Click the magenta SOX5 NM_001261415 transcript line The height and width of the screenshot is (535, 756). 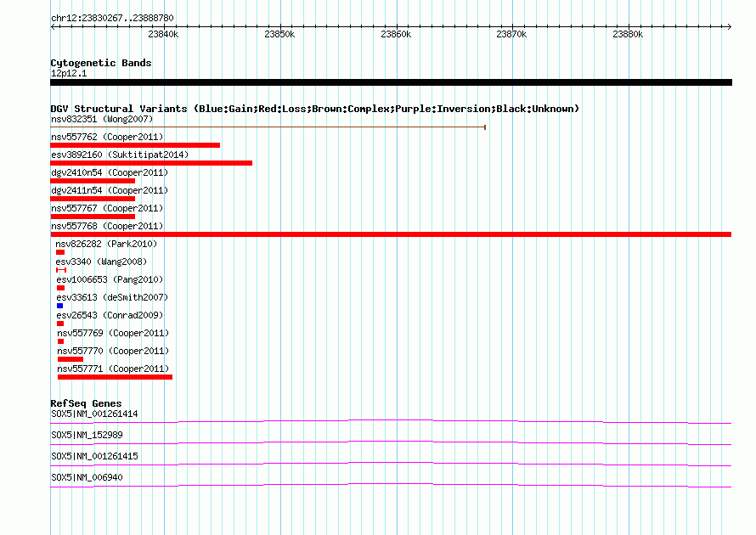pyautogui.click(x=391, y=465)
